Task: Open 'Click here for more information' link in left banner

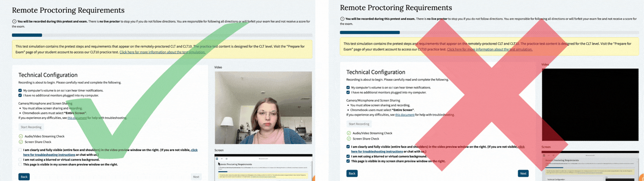Action: (x=162, y=52)
